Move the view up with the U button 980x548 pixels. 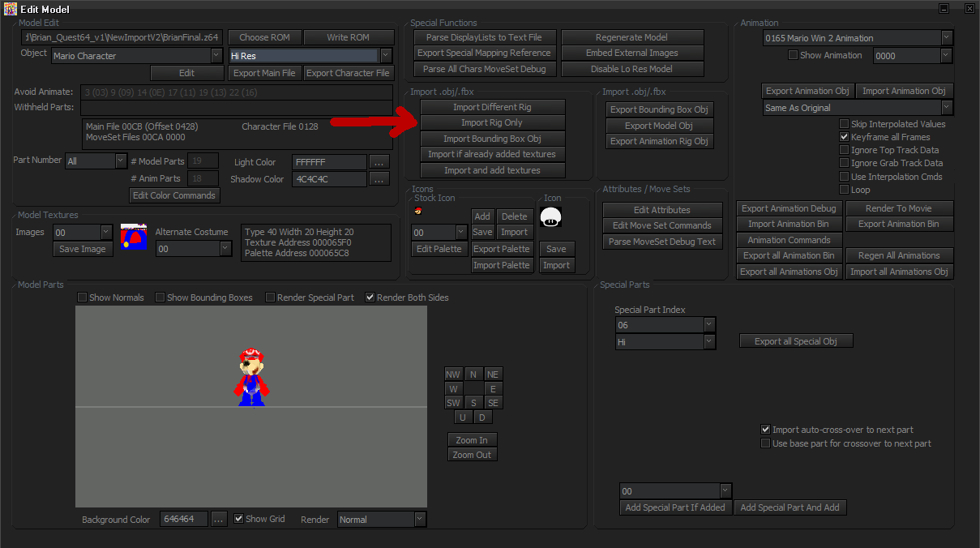tap(463, 417)
